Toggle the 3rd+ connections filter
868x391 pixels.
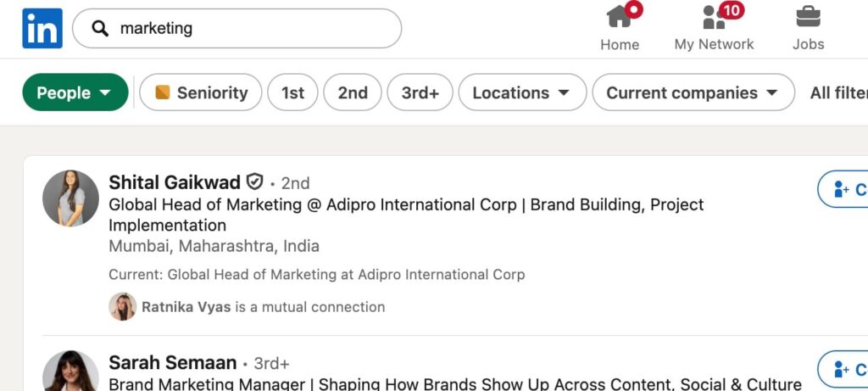point(420,92)
